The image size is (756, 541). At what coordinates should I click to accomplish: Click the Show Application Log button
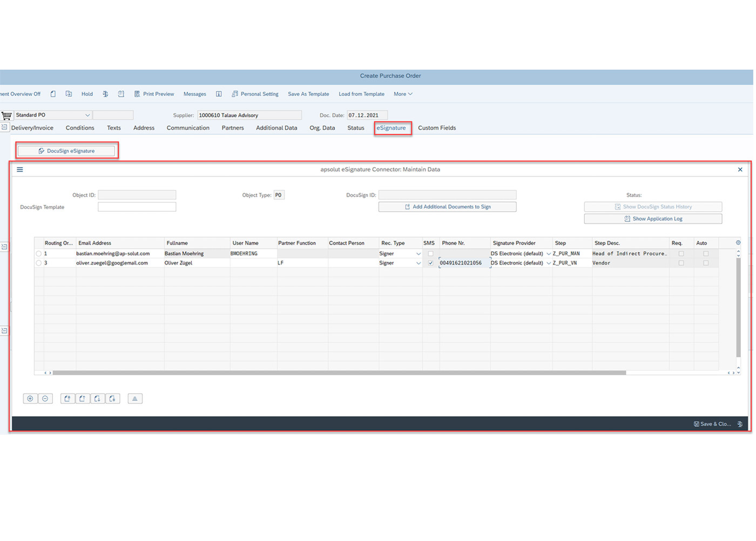click(652, 219)
